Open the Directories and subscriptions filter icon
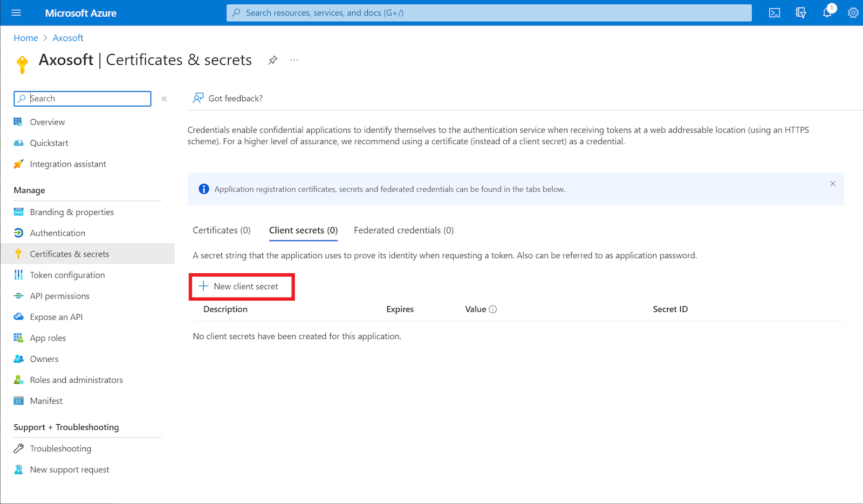 tap(801, 13)
